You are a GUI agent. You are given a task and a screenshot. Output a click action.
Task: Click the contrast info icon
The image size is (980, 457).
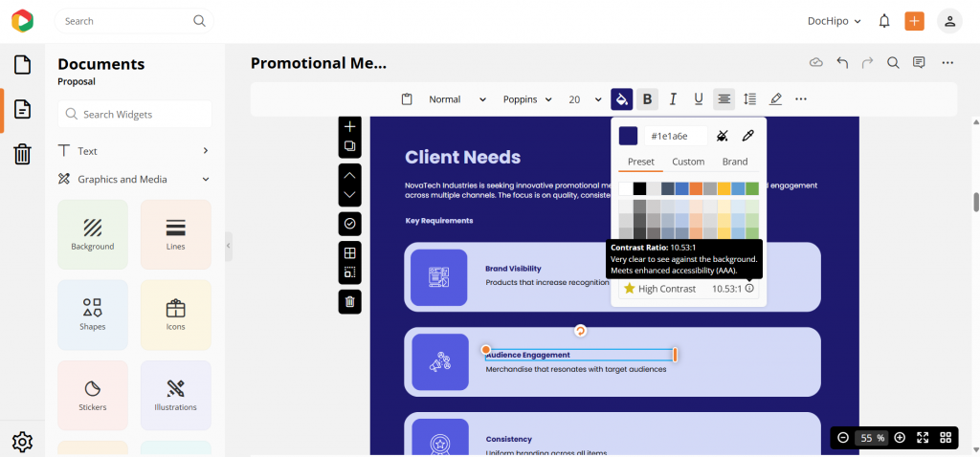tap(749, 289)
